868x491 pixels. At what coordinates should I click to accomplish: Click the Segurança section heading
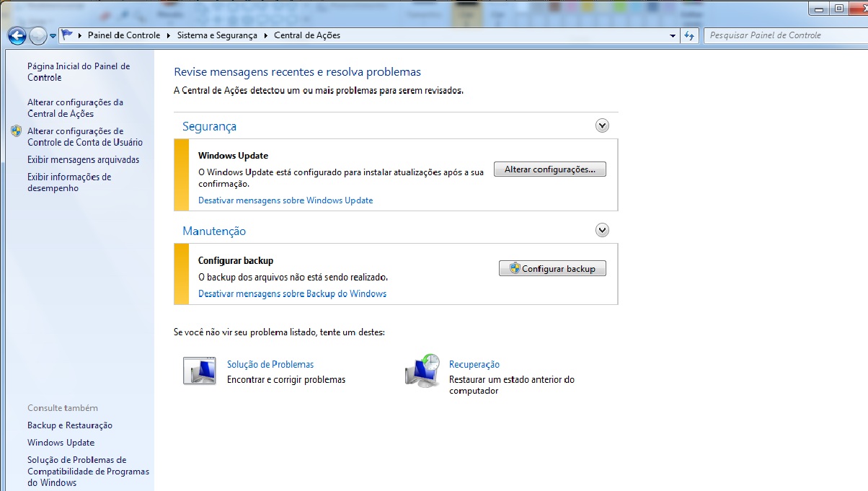[209, 126]
